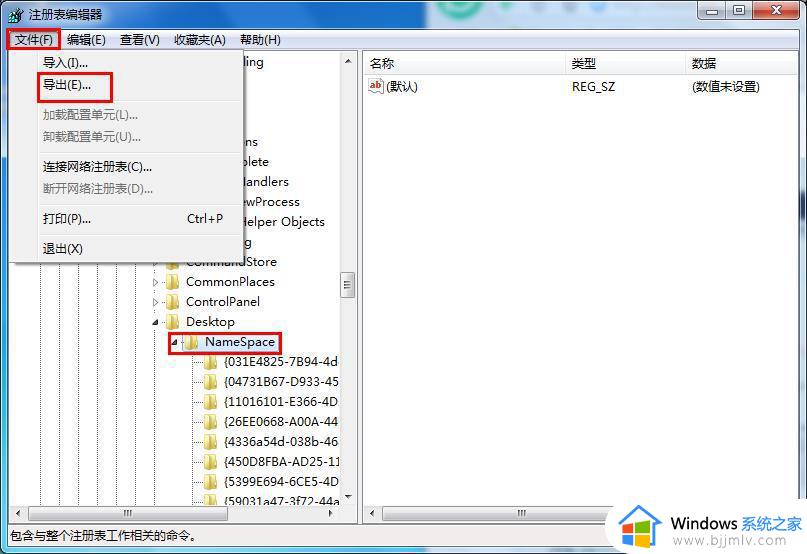Image resolution: width=807 pixels, height=554 pixels.
Task: Click folder icon of {5399E694-6CE5-4D key
Action: click(210, 482)
